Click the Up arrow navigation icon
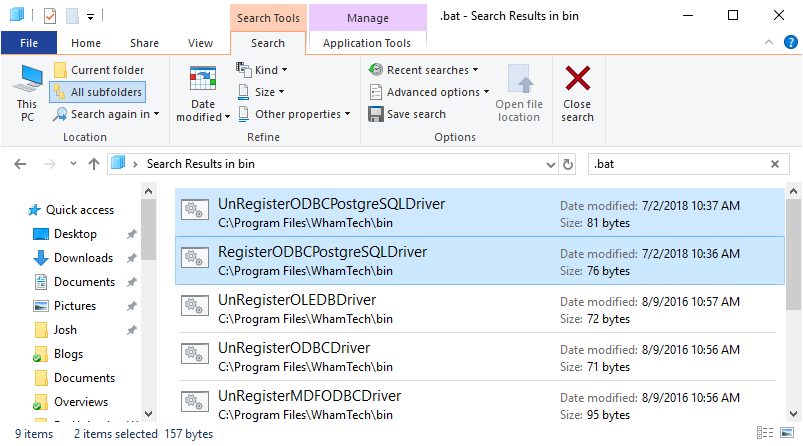803x446 pixels. coord(94,164)
